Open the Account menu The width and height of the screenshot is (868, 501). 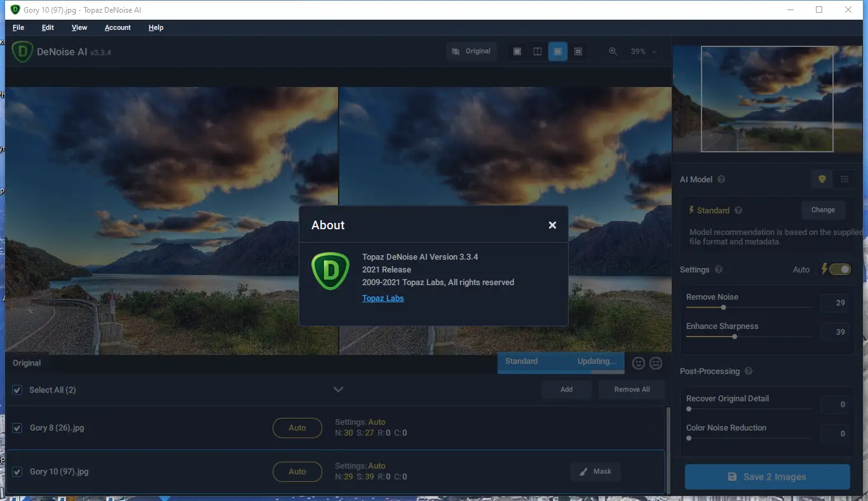[x=118, y=27]
